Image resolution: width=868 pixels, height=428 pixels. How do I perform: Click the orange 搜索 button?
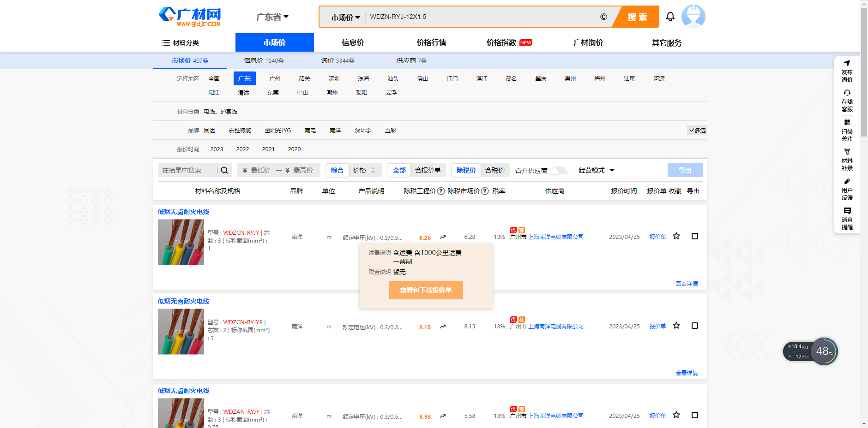pos(637,17)
